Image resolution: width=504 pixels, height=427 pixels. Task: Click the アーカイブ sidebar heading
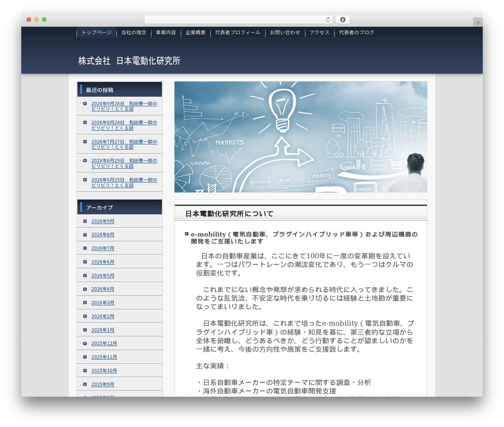point(99,208)
